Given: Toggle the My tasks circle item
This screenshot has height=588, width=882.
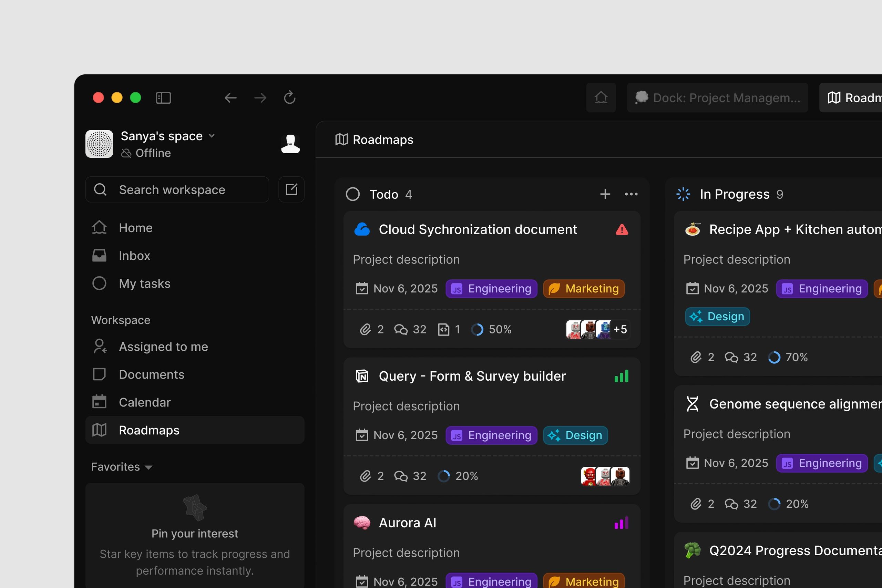Looking at the screenshot, I should 195,283.
